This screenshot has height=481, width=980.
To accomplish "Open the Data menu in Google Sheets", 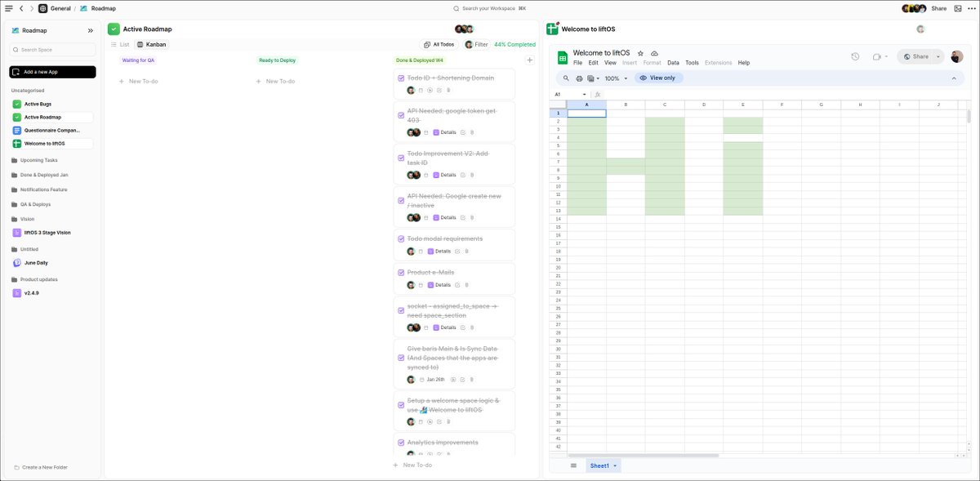I will (x=672, y=62).
